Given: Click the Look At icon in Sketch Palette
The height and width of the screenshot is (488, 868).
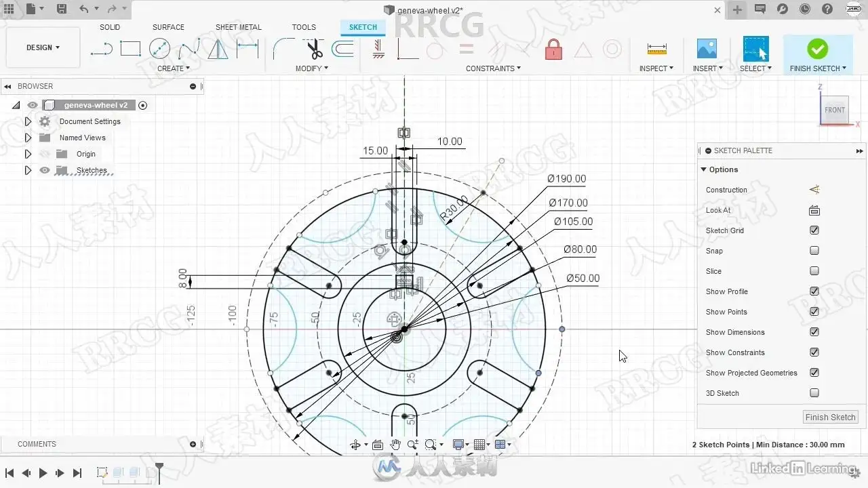Looking at the screenshot, I should 814,210.
